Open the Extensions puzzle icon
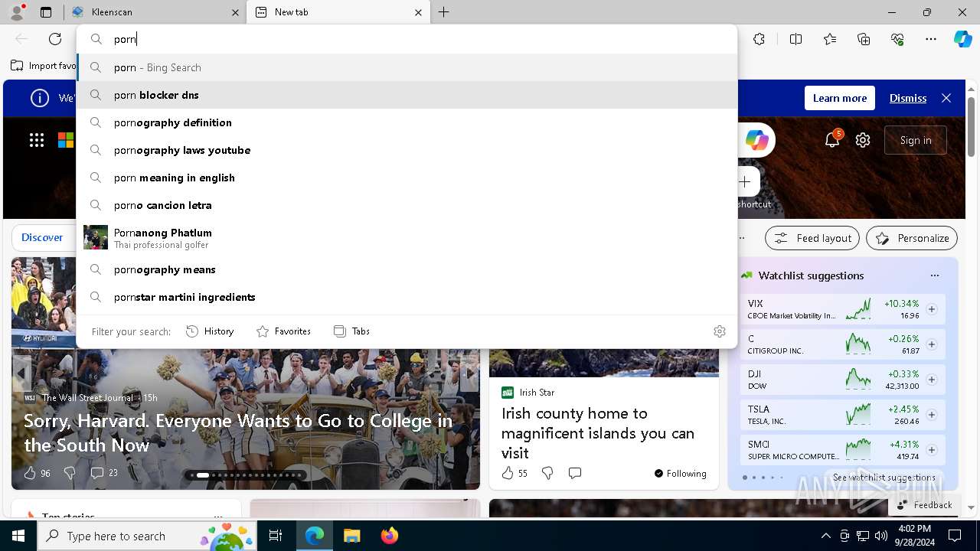This screenshot has height=551, width=980. point(759,39)
